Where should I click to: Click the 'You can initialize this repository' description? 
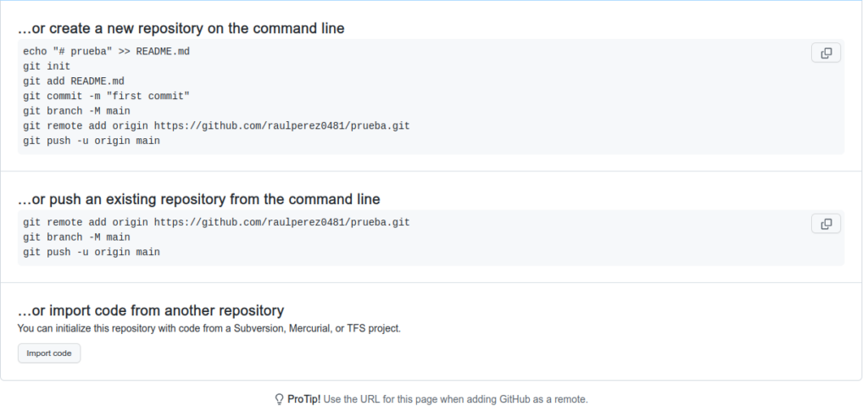(209, 328)
